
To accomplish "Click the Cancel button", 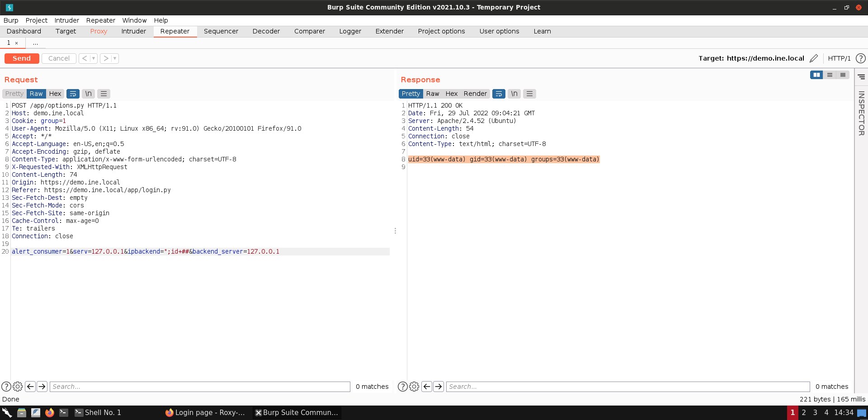I will (x=58, y=58).
